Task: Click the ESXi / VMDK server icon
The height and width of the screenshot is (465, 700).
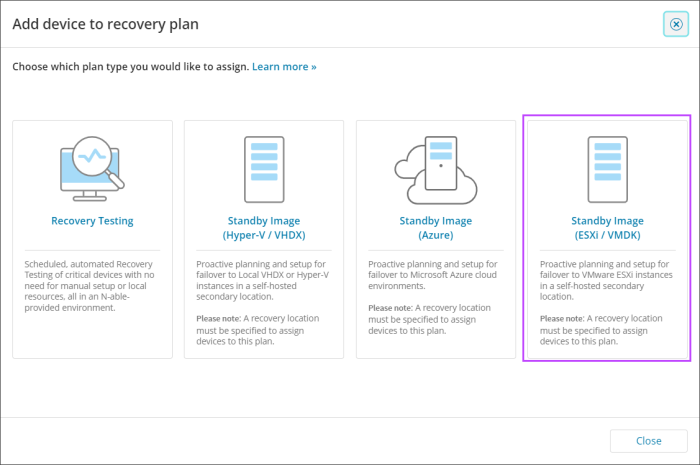Action: point(606,168)
